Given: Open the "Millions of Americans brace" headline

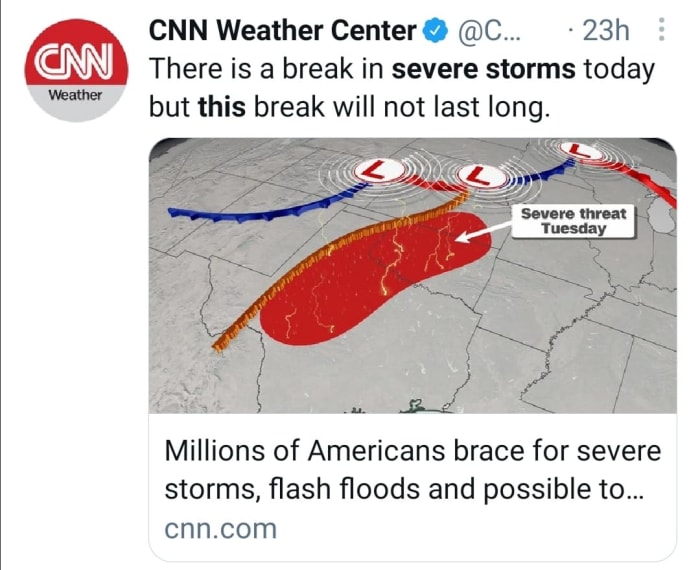Looking at the screenshot, I should 412,468.
